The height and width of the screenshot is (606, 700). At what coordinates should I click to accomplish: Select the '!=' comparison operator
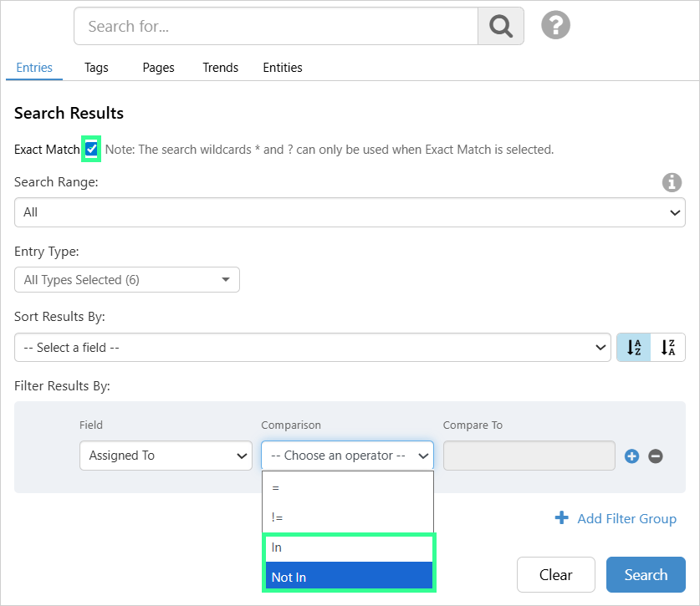pos(348,517)
